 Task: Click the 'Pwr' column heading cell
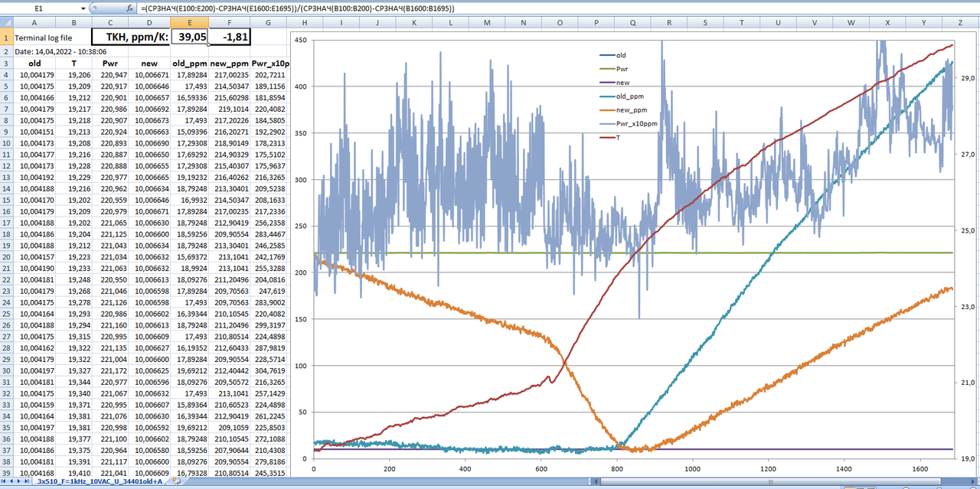110,64
